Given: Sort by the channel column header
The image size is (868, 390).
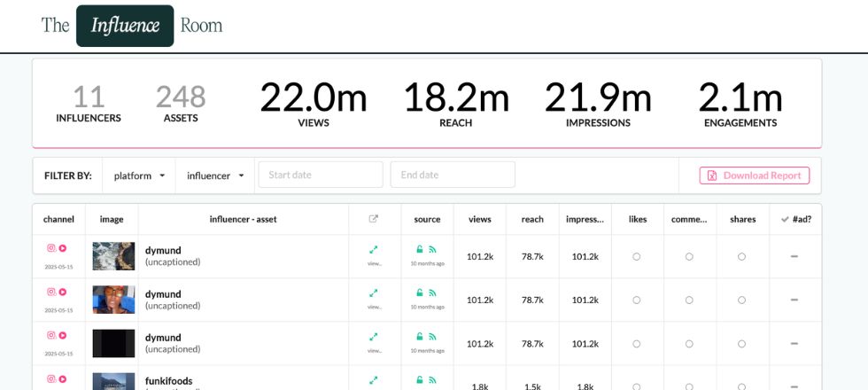Looking at the screenshot, I should click(58, 220).
